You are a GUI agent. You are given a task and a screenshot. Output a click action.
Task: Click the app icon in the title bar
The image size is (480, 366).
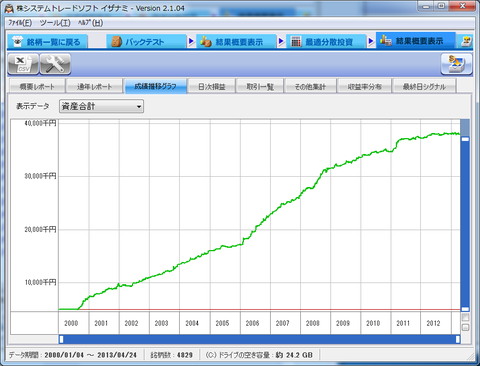[x=9, y=8]
